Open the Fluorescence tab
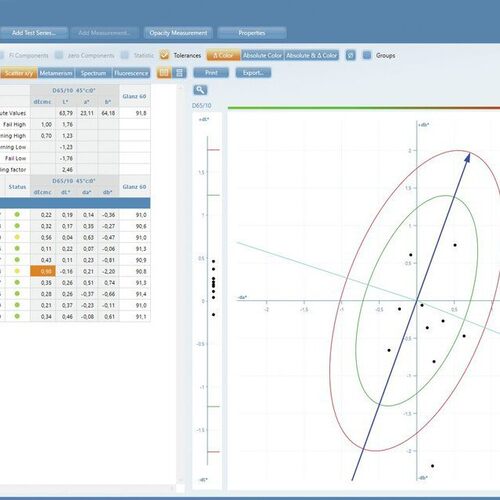Viewport: 500px width, 500px height. tap(131, 73)
